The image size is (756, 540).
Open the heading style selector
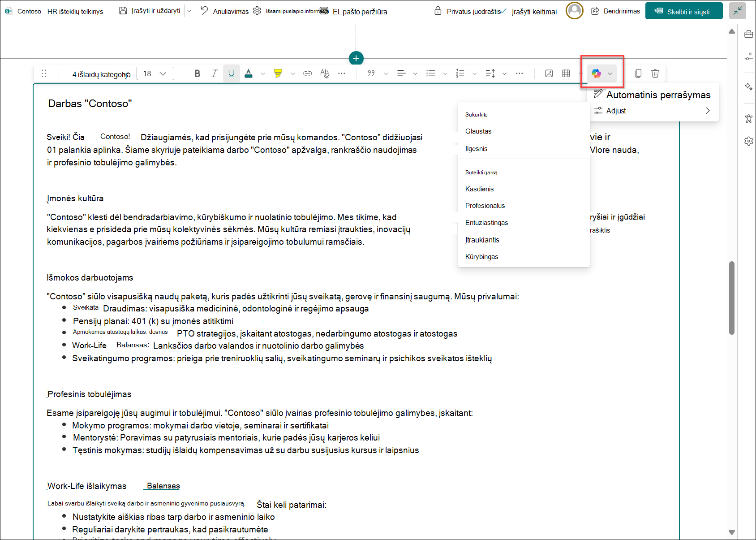pos(101,74)
